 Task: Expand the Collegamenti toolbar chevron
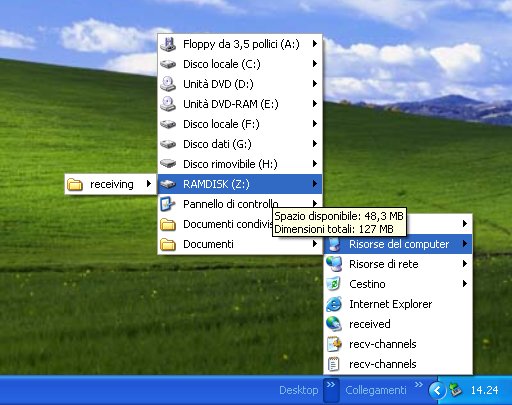[x=419, y=385]
